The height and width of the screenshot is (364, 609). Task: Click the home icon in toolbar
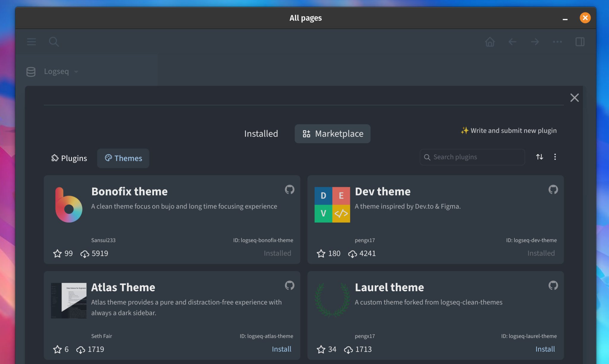(x=490, y=42)
